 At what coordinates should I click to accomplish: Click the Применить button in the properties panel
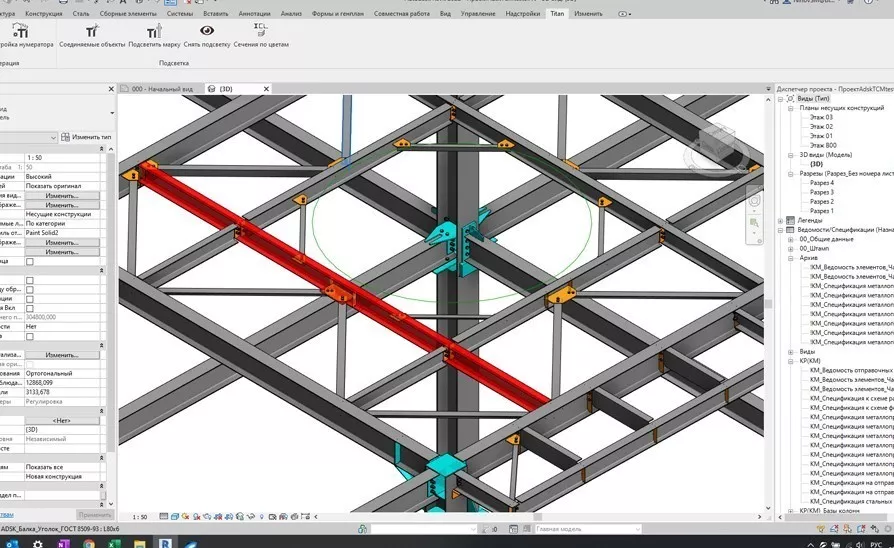tap(94, 514)
